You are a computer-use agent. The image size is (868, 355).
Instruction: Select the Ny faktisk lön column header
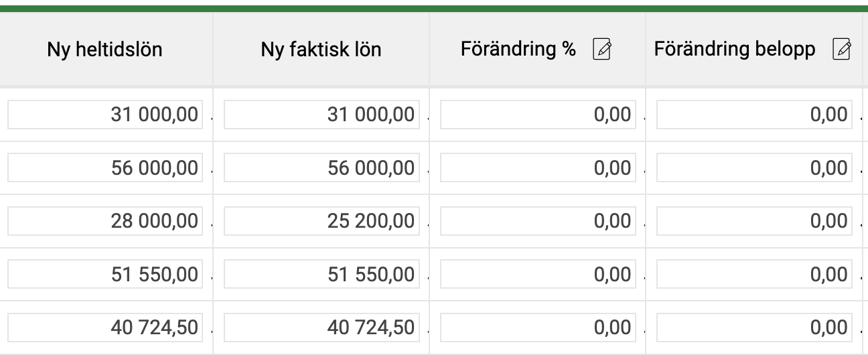click(321, 50)
